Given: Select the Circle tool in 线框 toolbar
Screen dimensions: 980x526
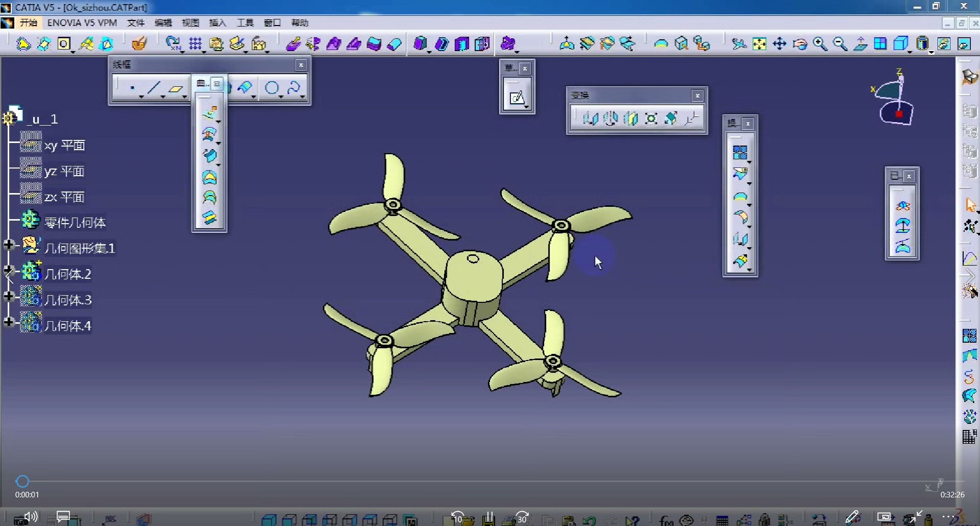Looking at the screenshot, I should click(x=272, y=88).
